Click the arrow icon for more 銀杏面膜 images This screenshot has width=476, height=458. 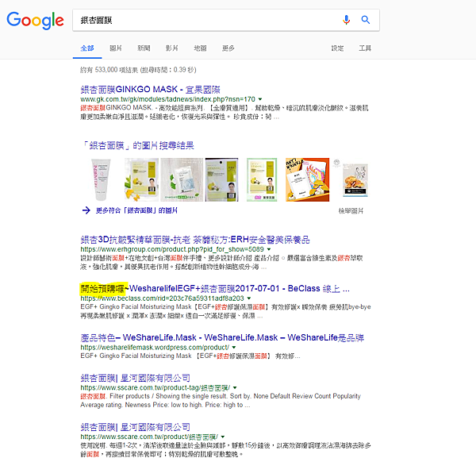[x=86, y=210]
